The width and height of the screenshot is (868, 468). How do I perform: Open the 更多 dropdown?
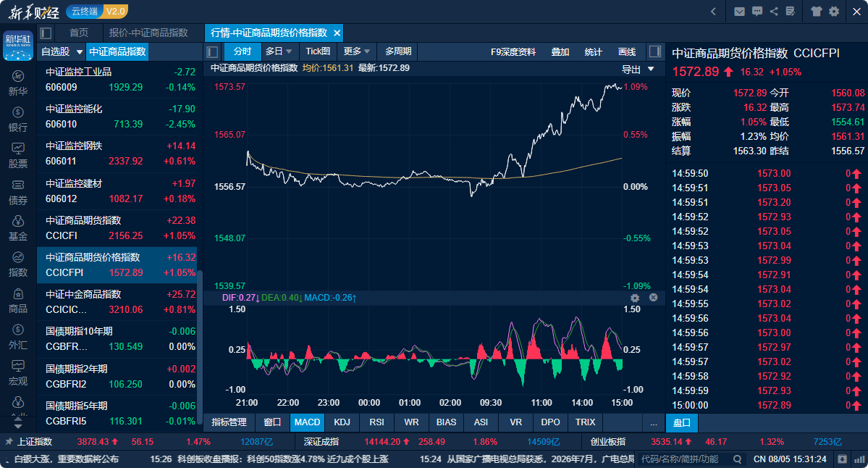(356, 51)
